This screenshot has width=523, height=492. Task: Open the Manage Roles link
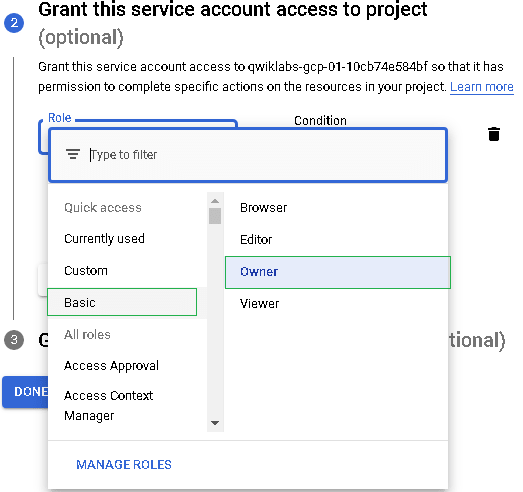coord(124,465)
